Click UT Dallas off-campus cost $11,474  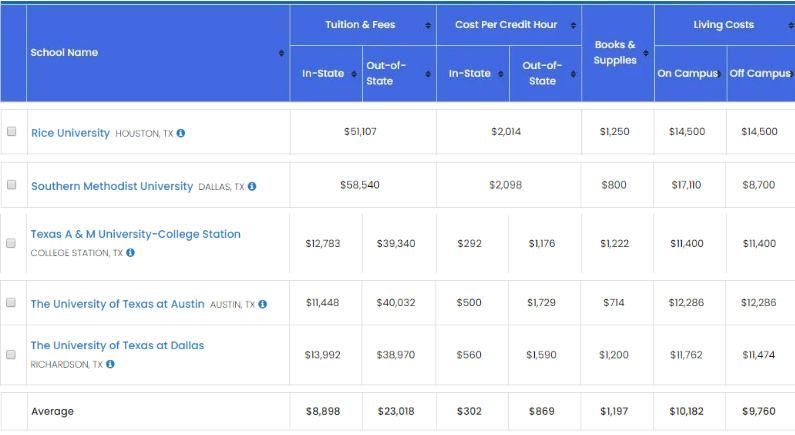759,355
